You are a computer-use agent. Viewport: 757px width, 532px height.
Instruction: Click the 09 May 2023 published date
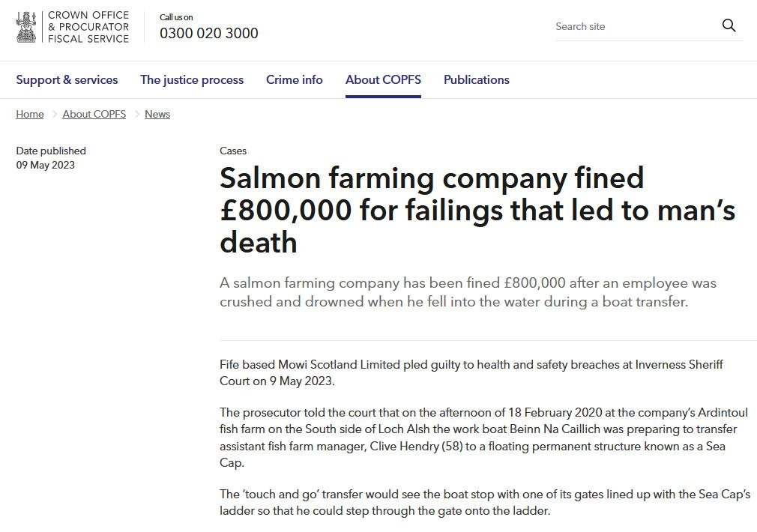pos(46,165)
